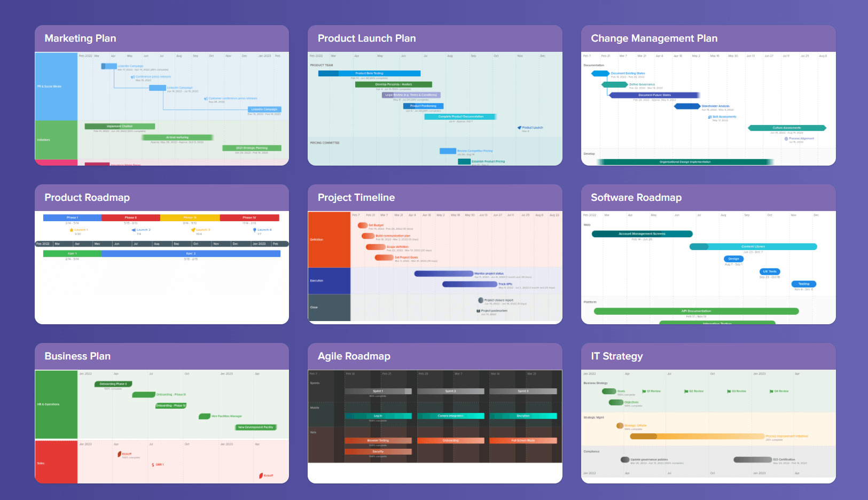Click the Document Future States bar
The height and width of the screenshot is (500, 868).
[x=654, y=95]
